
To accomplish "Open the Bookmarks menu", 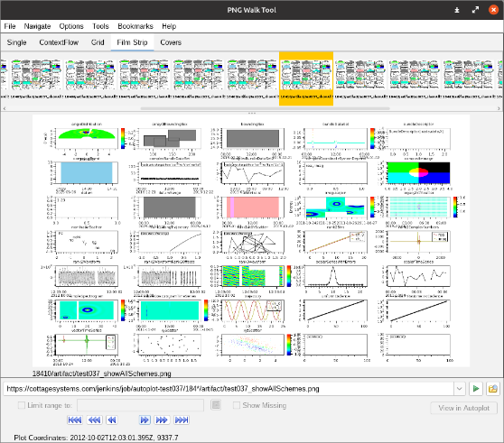I will tap(135, 26).
